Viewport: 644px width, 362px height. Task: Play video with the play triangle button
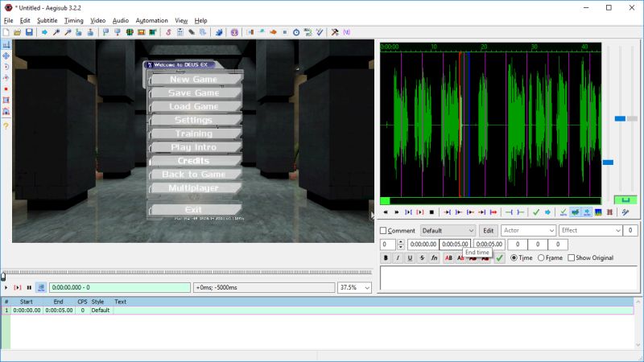(x=6, y=287)
